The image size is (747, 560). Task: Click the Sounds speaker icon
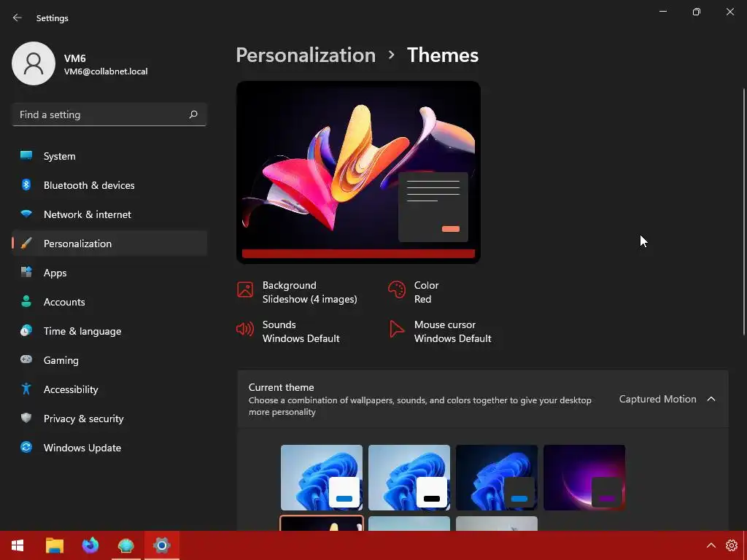(x=245, y=329)
